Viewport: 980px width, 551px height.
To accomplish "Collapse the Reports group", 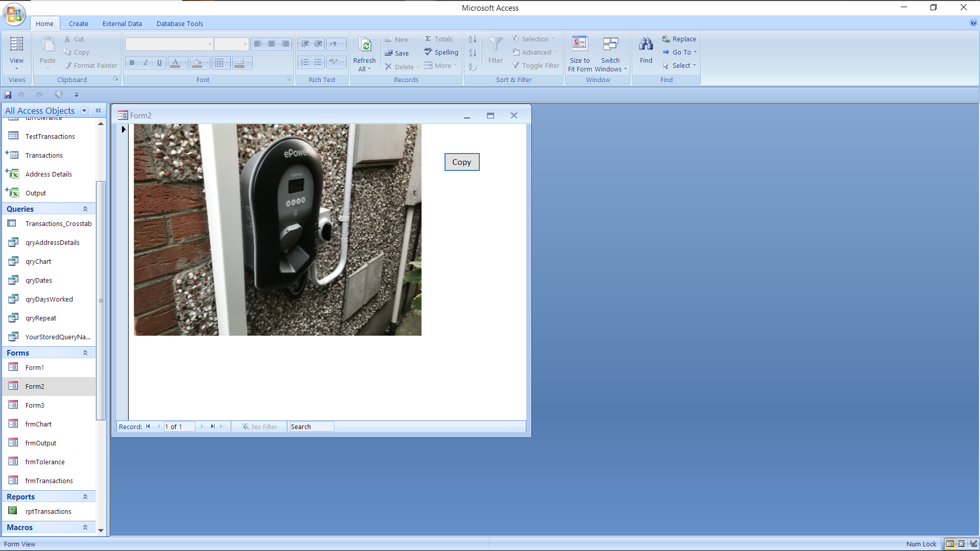I will [86, 497].
